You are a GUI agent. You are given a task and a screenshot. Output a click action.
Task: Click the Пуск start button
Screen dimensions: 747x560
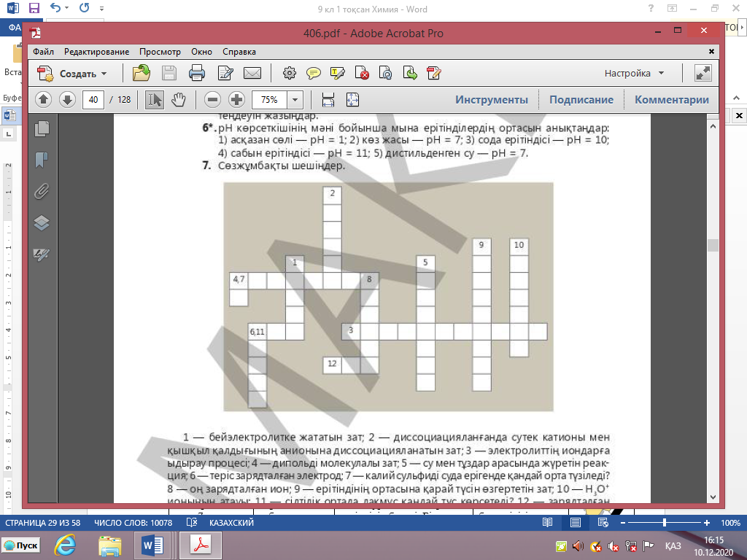point(21,545)
